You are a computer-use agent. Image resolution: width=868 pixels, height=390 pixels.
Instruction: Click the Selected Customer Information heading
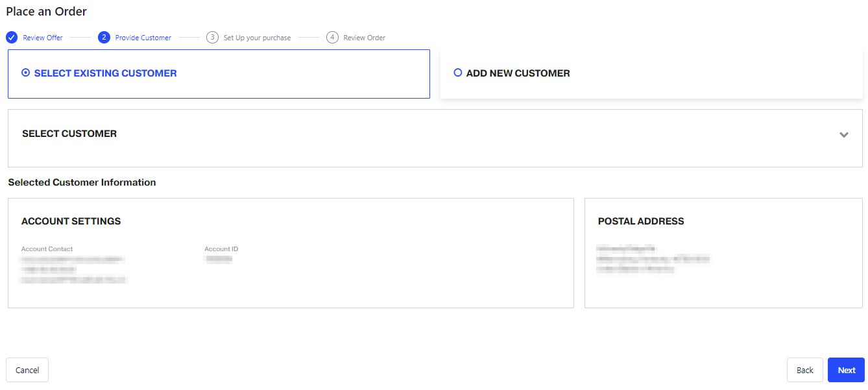pyautogui.click(x=82, y=182)
